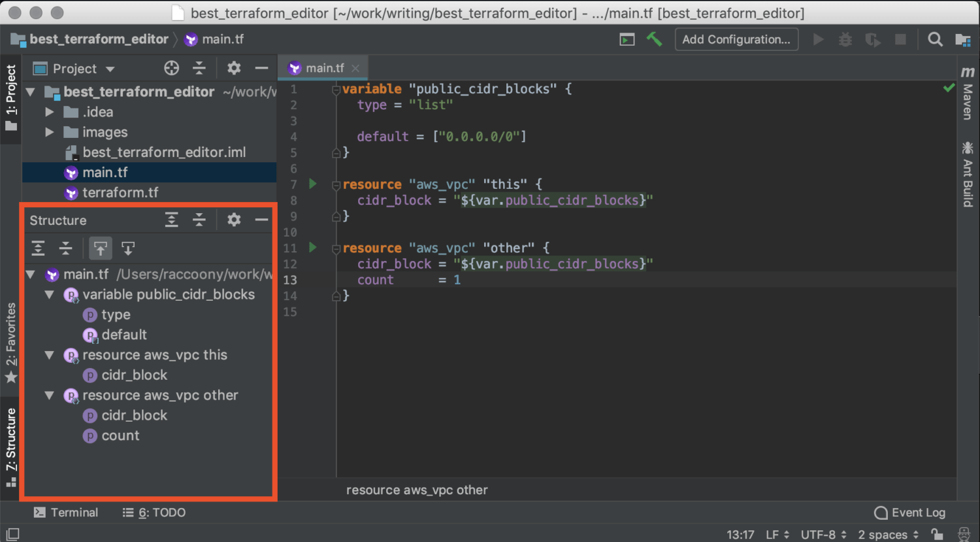Hide the Project panel with minus icon
The height and width of the screenshot is (542, 980).
[x=261, y=68]
